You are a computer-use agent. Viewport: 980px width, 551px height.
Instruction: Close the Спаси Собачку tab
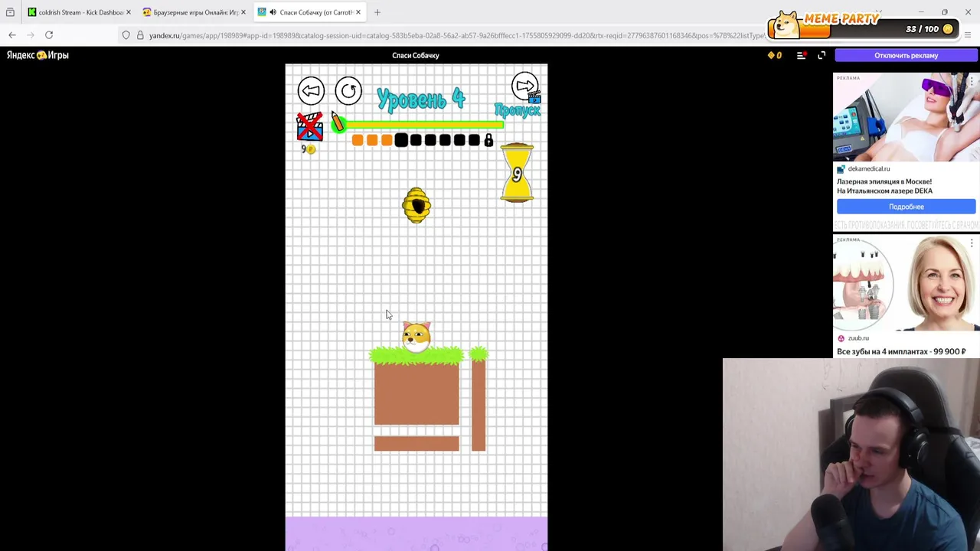[x=358, y=12]
